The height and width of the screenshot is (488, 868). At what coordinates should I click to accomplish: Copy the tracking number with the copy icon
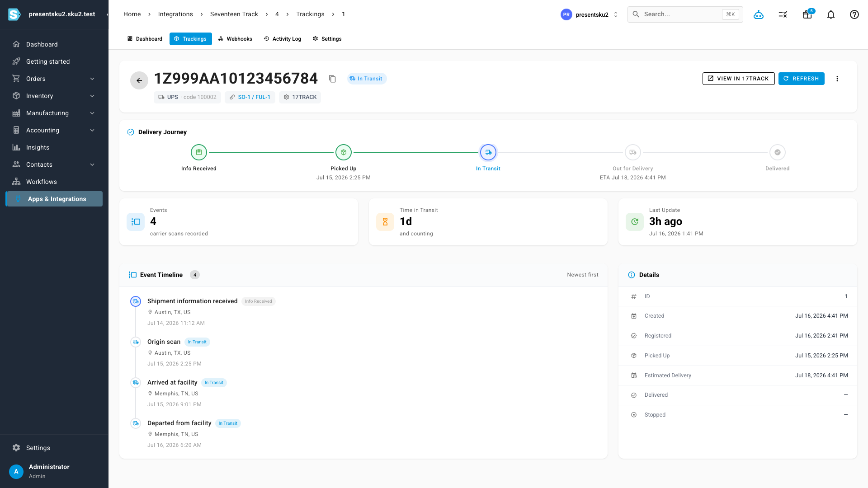point(332,79)
